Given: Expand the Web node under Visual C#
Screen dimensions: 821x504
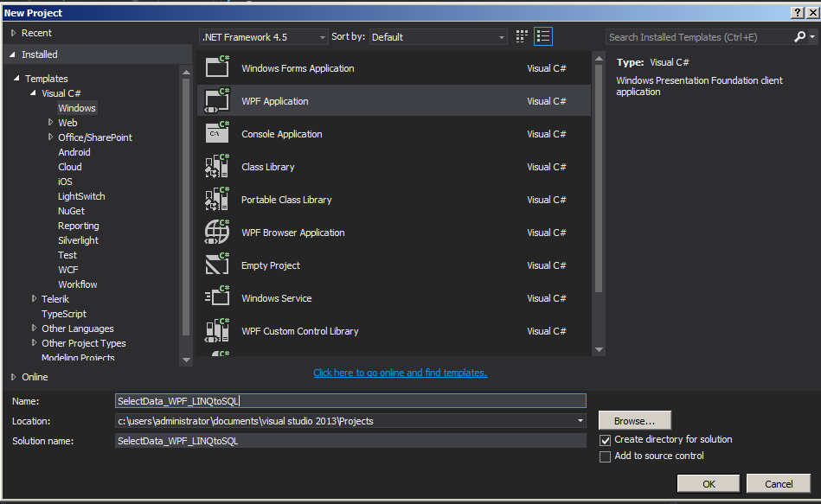Looking at the screenshot, I should tap(51, 123).
